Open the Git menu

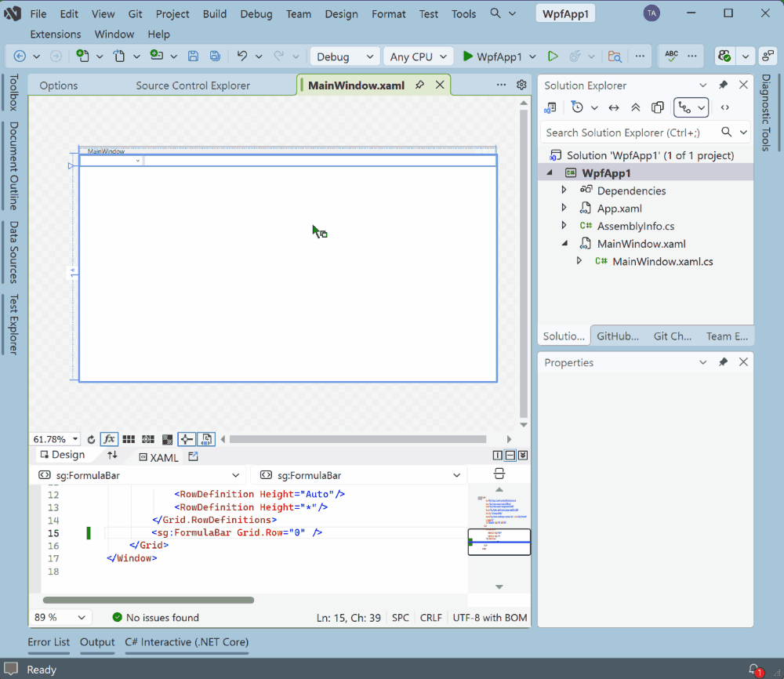pos(135,13)
